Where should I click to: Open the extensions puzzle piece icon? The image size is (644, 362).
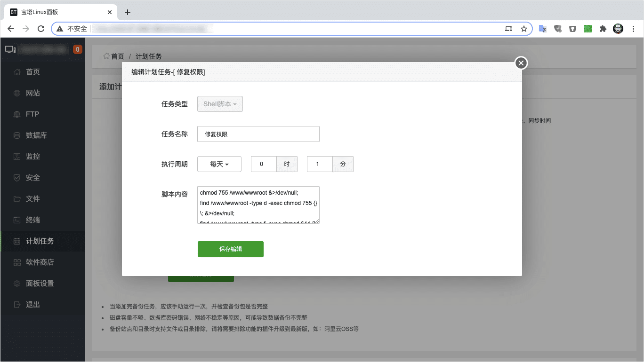click(603, 29)
